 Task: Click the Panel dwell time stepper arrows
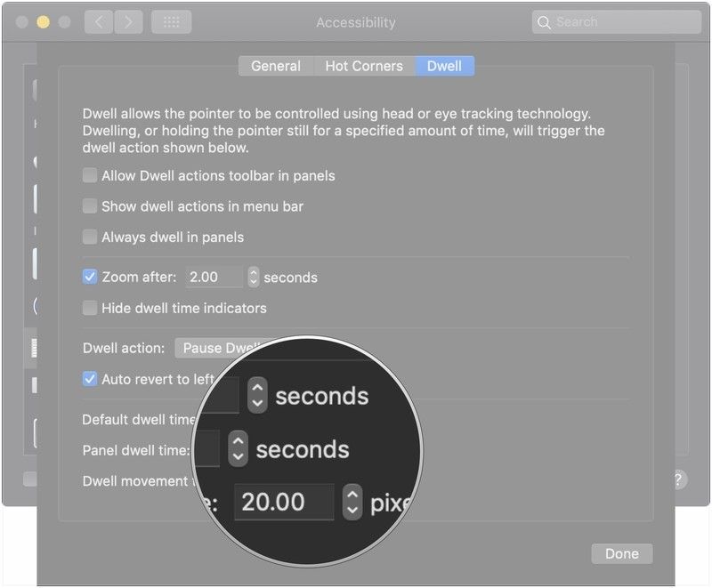pyautogui.click(x=238, y=449)
